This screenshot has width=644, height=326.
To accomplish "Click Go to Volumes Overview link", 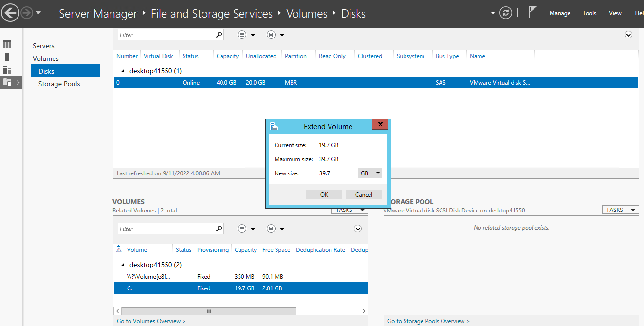I will (x=151, y=321).
